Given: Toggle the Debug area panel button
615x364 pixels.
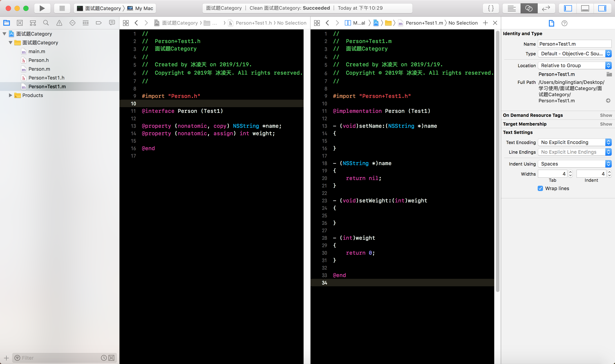Looking at the screenshot, I should tap(585, 8).
